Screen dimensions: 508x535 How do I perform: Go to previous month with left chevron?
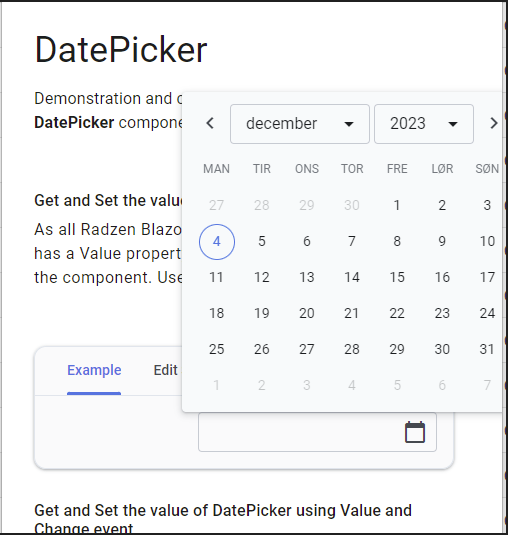coord(210,123)
